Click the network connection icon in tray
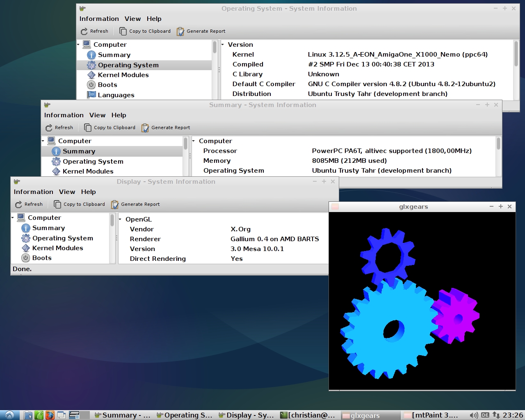The image size is (525, 420). click(x=496, y=415)
